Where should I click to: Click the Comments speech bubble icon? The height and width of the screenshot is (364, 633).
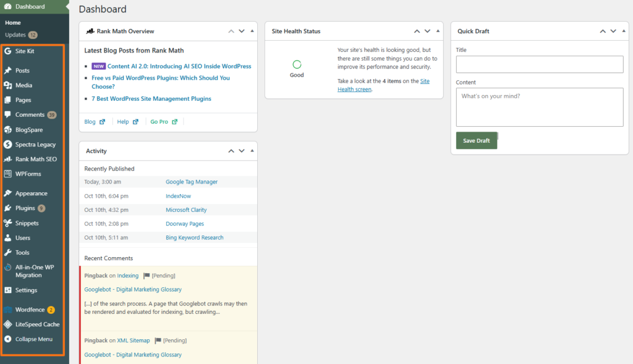pos(7,114)
